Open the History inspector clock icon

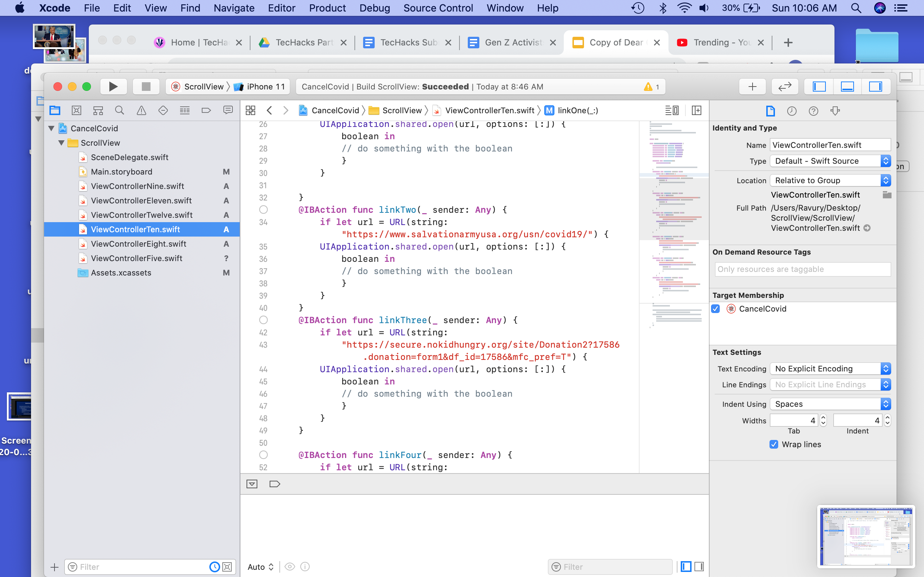click(792, 111)
